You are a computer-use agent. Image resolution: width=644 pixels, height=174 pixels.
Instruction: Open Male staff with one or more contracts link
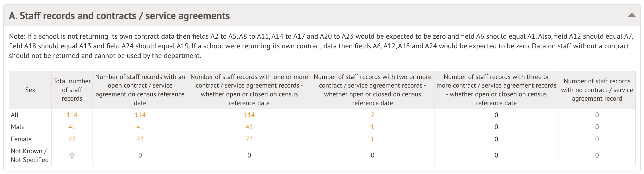[x=249, y=127]
